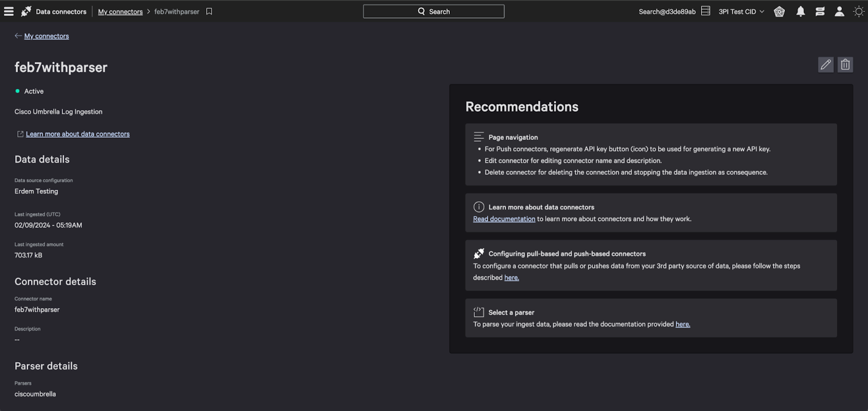
Task: Click here link under Select a parser
Action: tap(682, 324)
